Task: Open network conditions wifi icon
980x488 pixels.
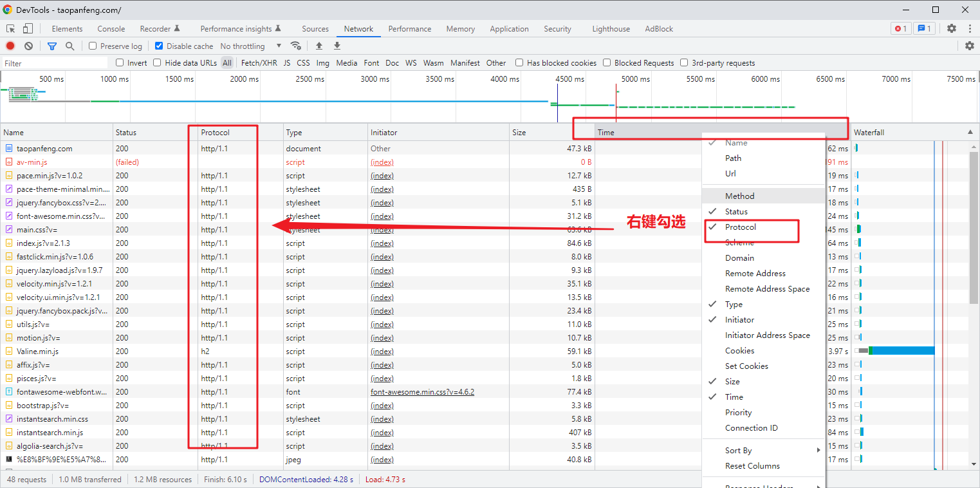Action: click(x=296, y=46)
